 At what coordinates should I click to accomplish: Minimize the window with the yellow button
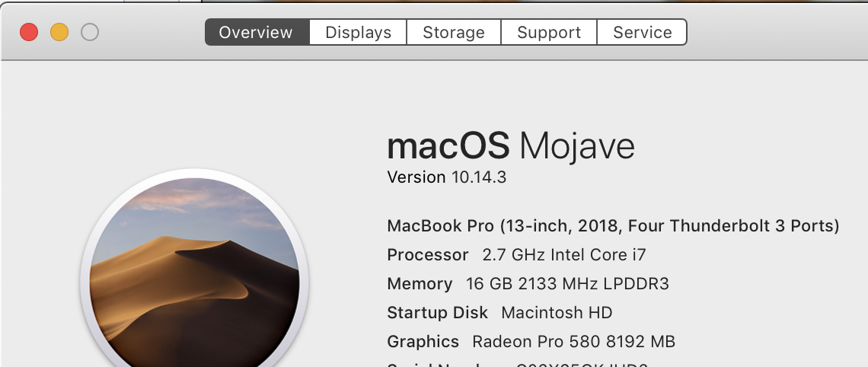click(x=59, y=32)
